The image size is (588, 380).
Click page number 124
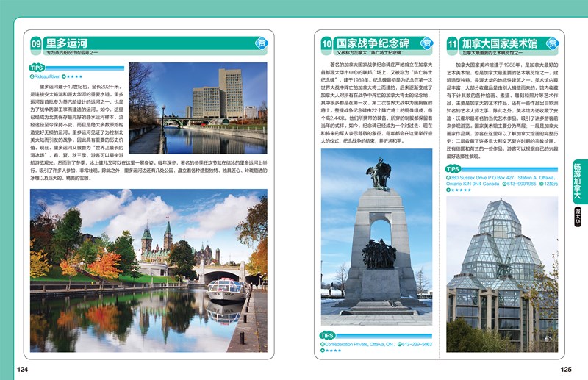[x=23, y=370]
